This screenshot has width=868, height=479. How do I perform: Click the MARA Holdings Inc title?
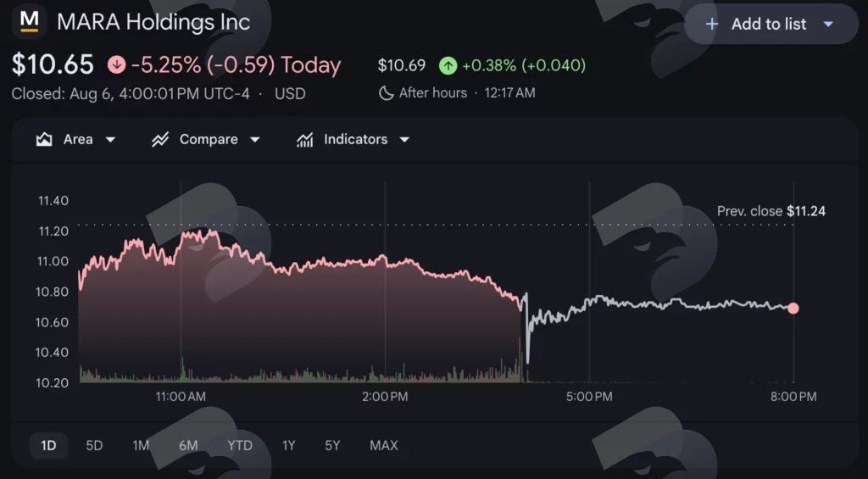(153, 22)
